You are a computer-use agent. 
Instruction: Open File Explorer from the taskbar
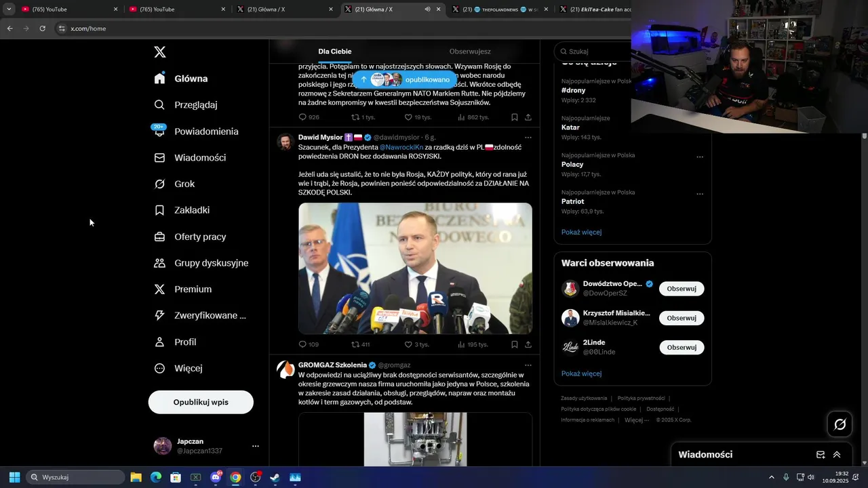tap(136, 477)
